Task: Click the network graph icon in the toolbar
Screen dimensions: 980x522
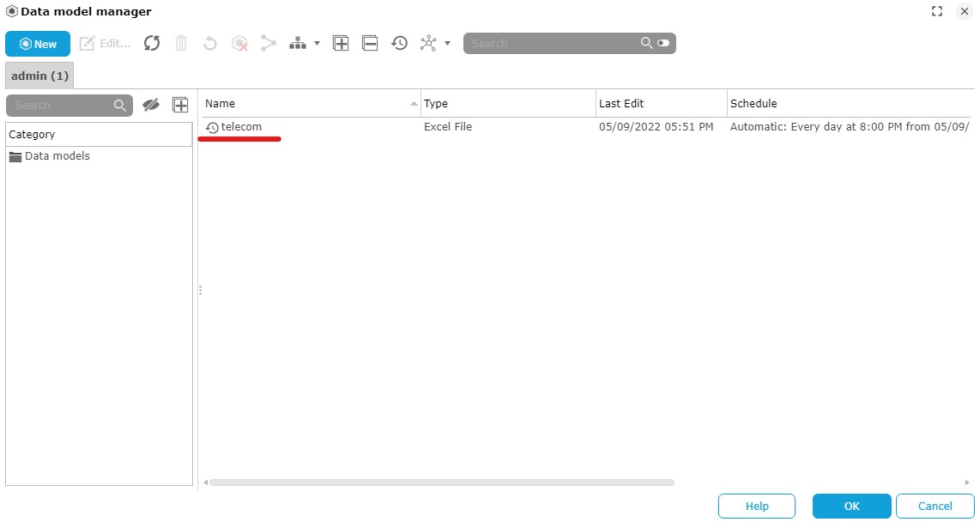Action: [428, 43]
